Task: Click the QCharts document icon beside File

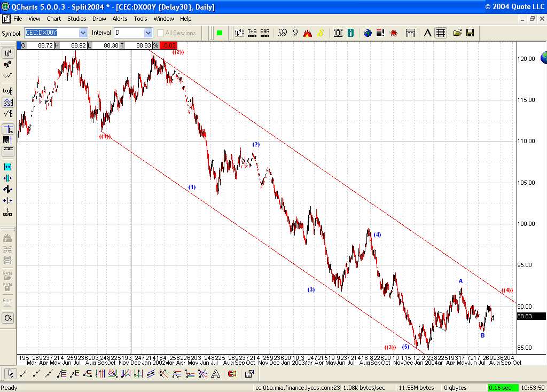Action: 6,19
